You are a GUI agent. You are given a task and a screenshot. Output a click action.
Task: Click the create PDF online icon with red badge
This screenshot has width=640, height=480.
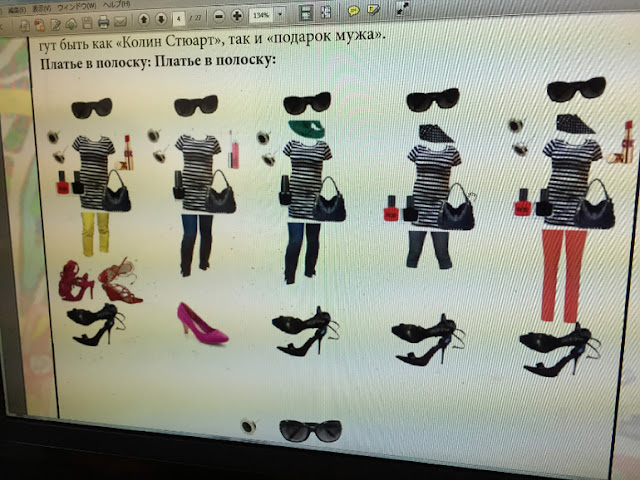(40, 25)
